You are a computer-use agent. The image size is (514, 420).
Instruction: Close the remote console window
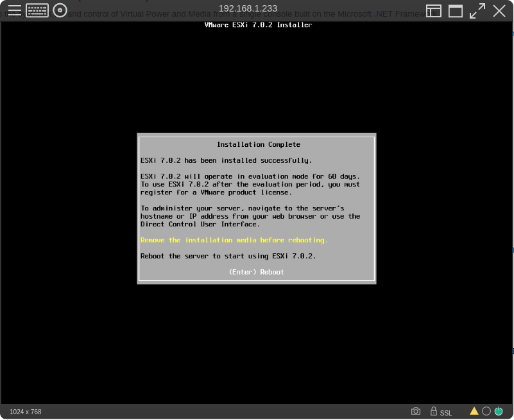499,11
